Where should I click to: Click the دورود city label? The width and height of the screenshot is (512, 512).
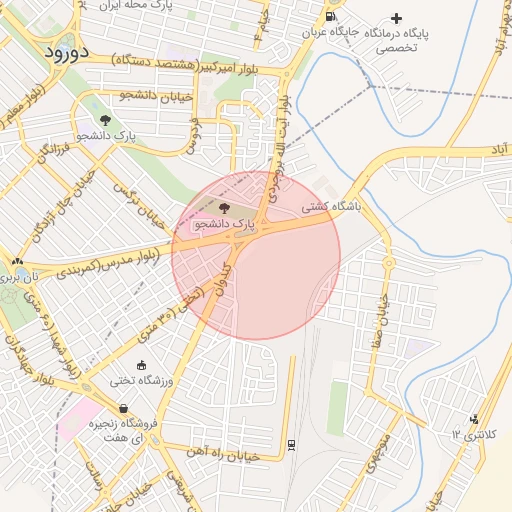click(x=67, y=53)
